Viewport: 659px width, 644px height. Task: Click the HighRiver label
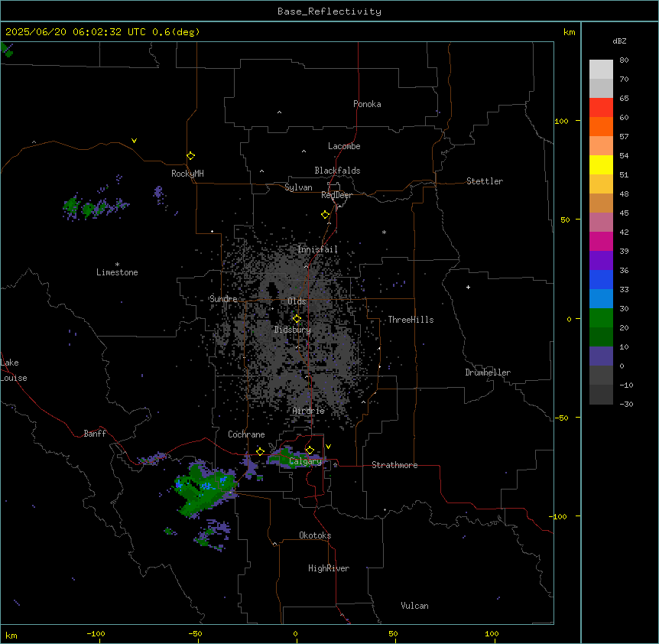point(329,568)
